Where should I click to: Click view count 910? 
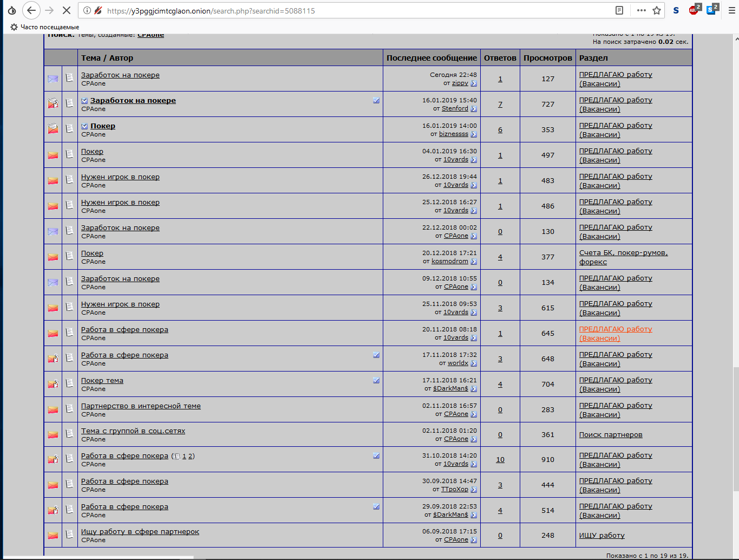click(x=548, y=459)
